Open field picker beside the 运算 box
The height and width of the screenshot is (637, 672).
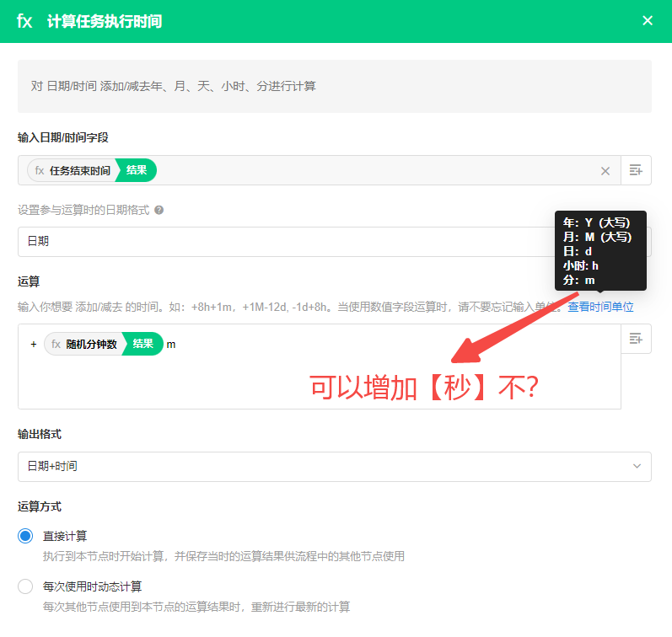tap(636, 339)
